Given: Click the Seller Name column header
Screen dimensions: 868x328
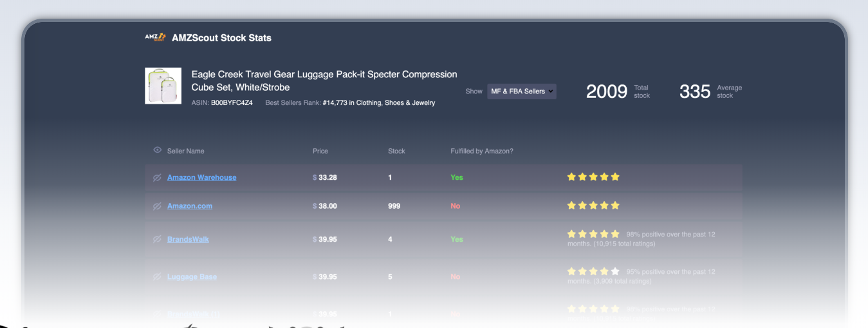Looking at the screenshot, I should pyautogui.click(x=185, y=151).
